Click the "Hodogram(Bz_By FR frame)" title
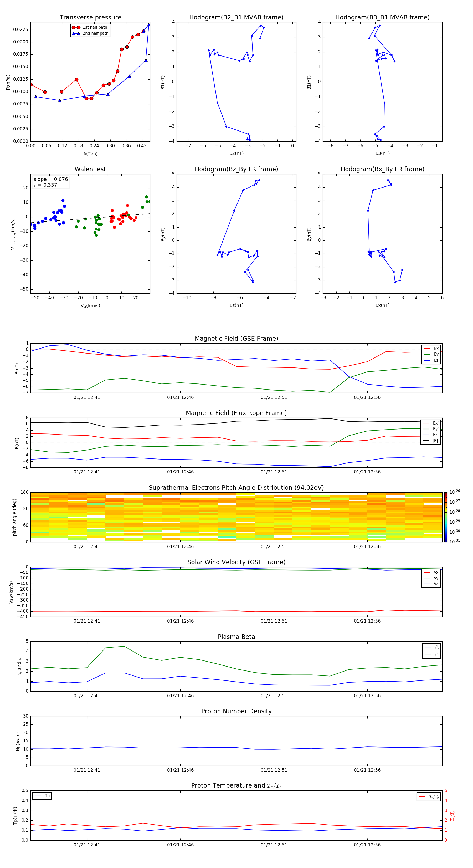Viewport: 473px width, 868px height. pyautogui.click(x=236, y=169)
